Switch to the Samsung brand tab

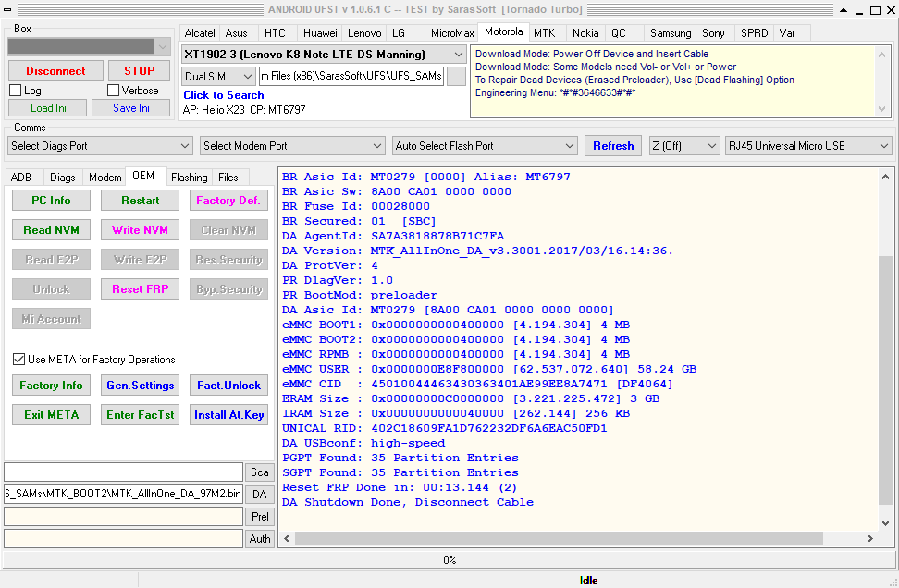(671, 33)
